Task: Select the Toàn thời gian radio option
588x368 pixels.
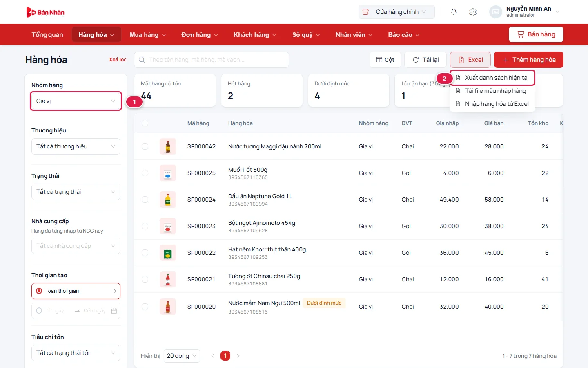Action: click(x=39, y=291)
